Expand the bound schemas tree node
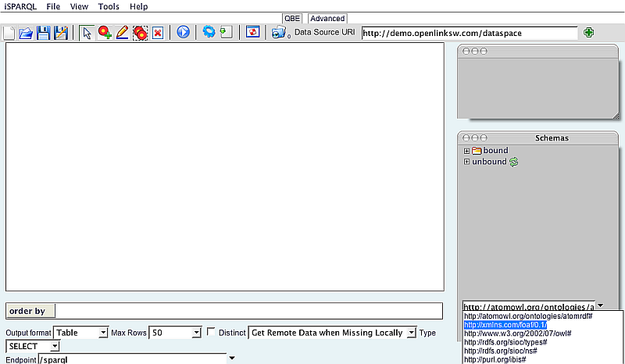The height and width of the screenshot is (364, 625). (x=466, y=151)
